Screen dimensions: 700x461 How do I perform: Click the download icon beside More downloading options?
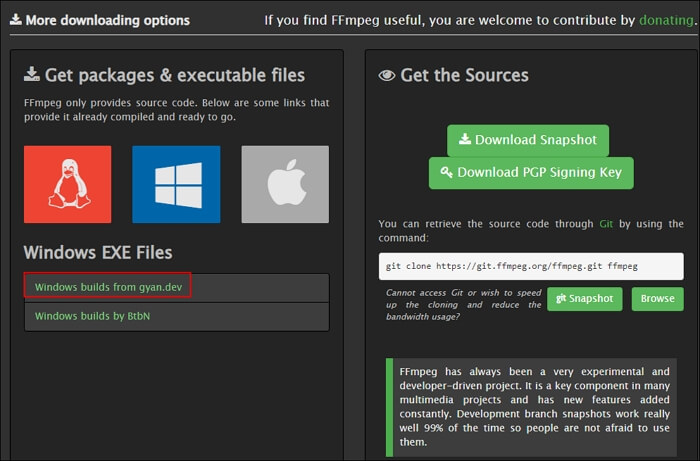16,19
